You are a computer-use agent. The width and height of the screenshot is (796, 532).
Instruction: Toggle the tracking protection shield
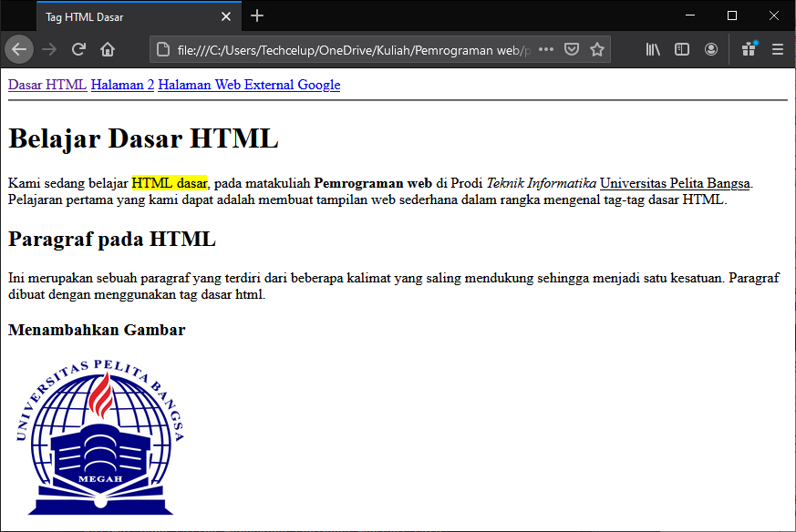(571, 50)
